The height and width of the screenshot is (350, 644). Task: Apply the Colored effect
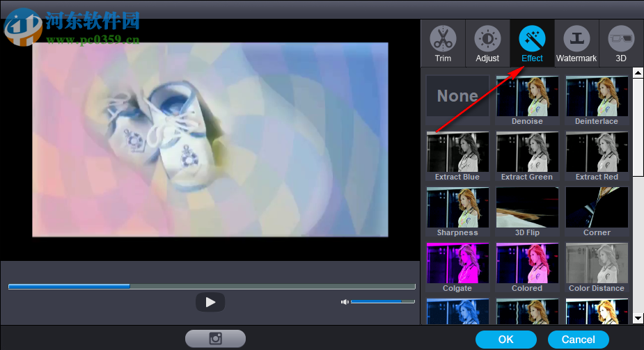coord(527,267)
